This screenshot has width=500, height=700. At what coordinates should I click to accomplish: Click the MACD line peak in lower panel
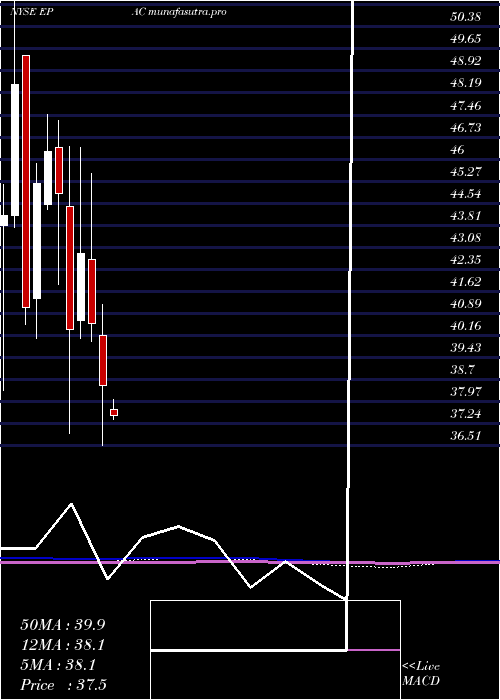point(71,504)
